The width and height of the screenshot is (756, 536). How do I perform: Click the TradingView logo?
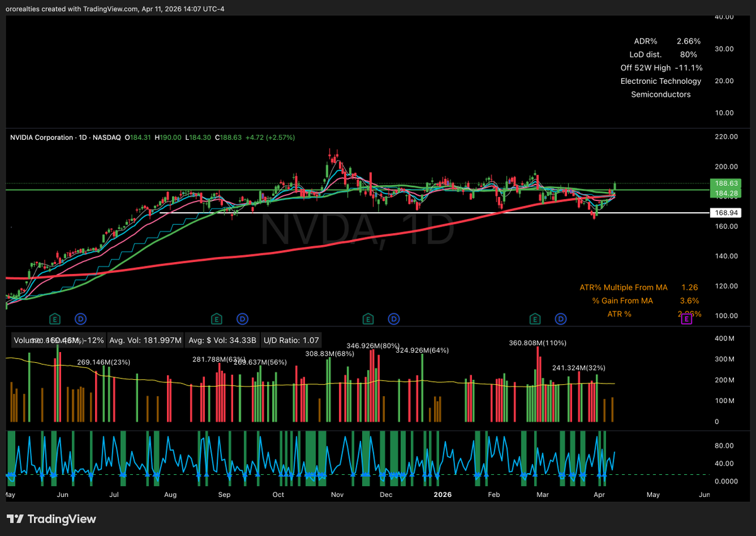click(x=52, y=519)
